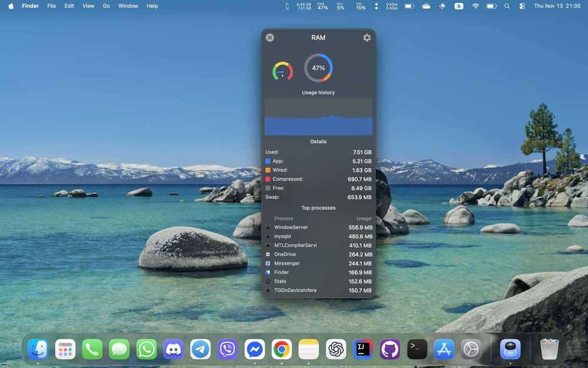The height and width of the screenshot is (368, 588).
Task: Open the Help menu
Action: 152,6
